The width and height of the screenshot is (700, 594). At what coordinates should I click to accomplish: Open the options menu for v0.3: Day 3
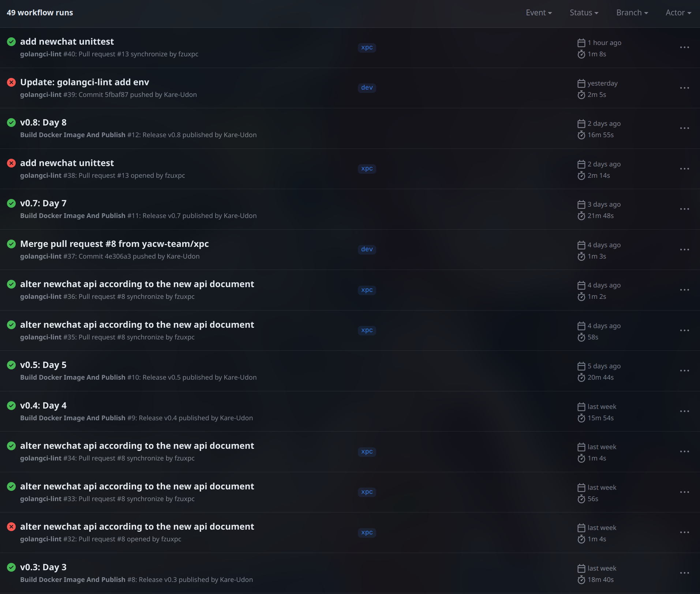(x=684, y=573)
